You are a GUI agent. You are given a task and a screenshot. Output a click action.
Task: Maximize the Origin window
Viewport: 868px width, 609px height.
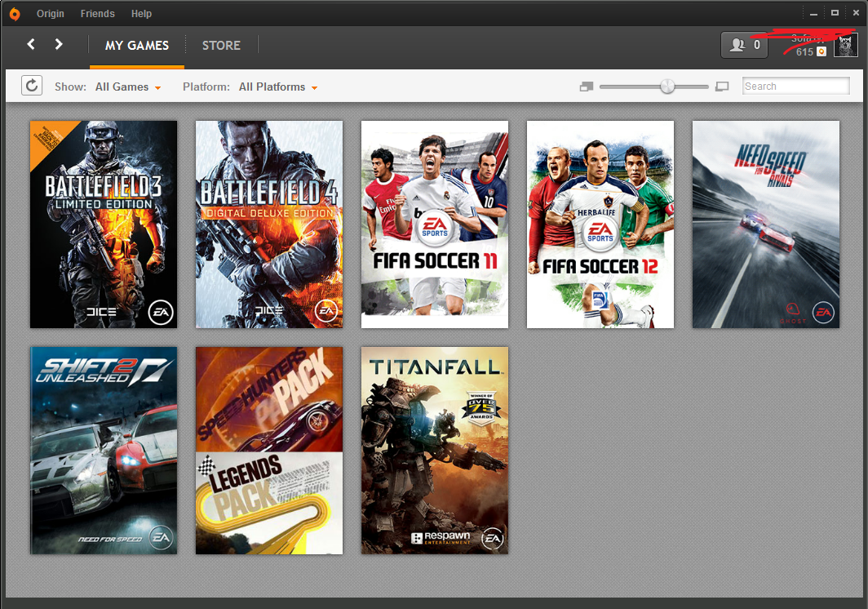pos(835,13)
